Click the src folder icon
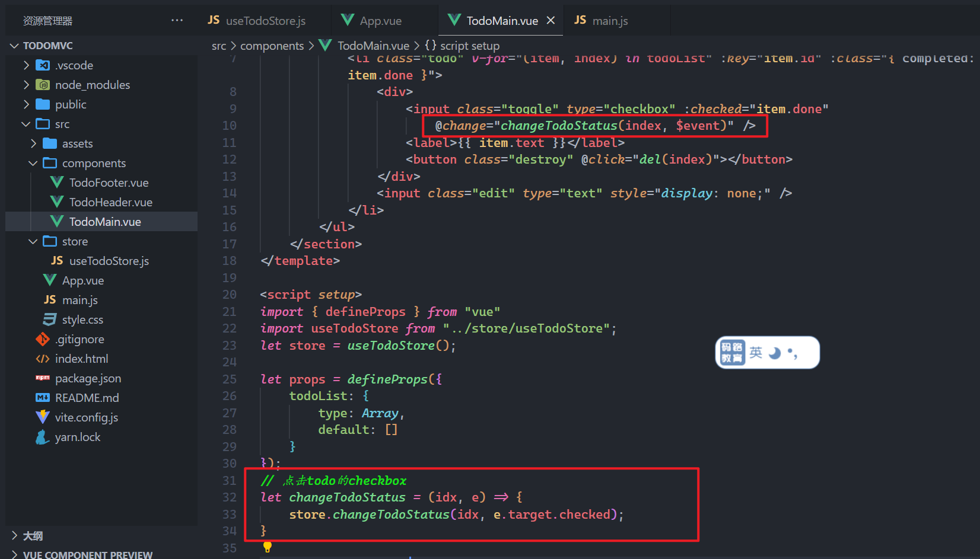 (x=43, y=124)
